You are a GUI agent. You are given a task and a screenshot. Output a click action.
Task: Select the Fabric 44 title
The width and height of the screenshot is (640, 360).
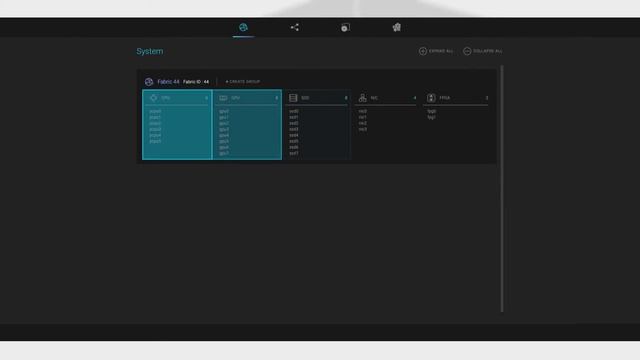[x=168, y=82]
